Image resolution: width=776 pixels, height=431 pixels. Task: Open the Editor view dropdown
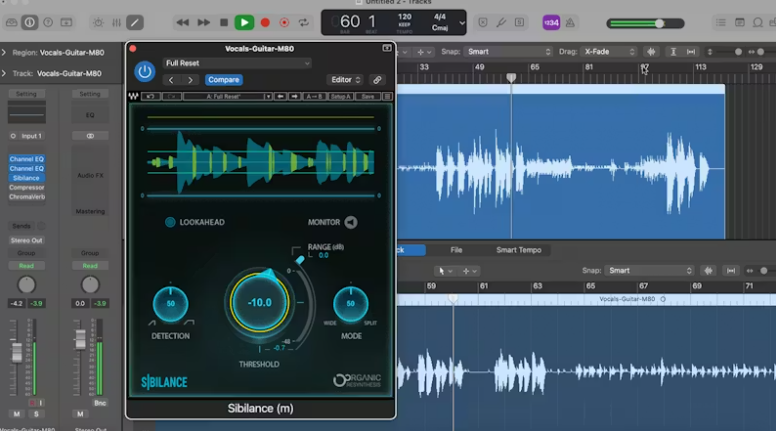click(345, 80)
